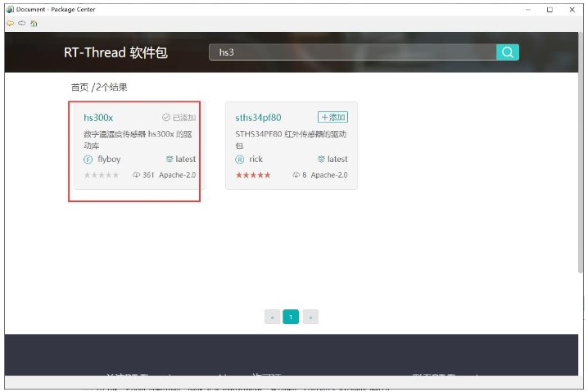Click latest version label on sths34pf80
Image resolution: width=588 pixels, height=392 pixels.
[x=337, y=160]
